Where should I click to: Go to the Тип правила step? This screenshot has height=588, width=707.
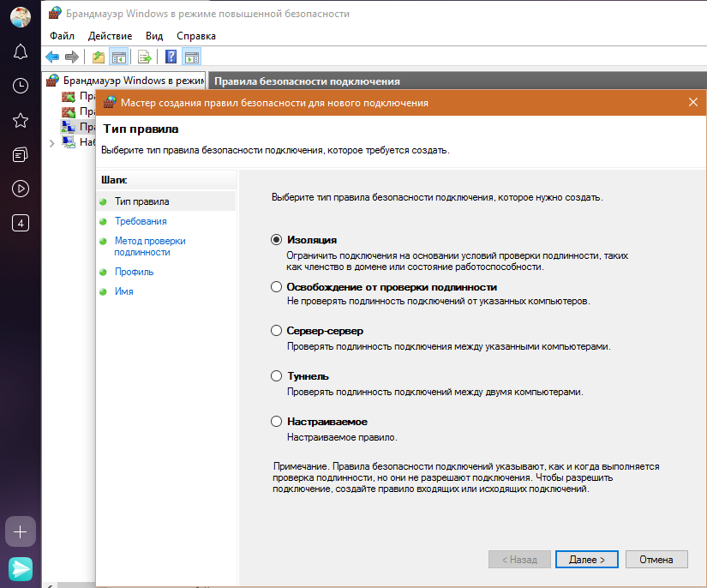pyautogui.click(x=142, y=201)
